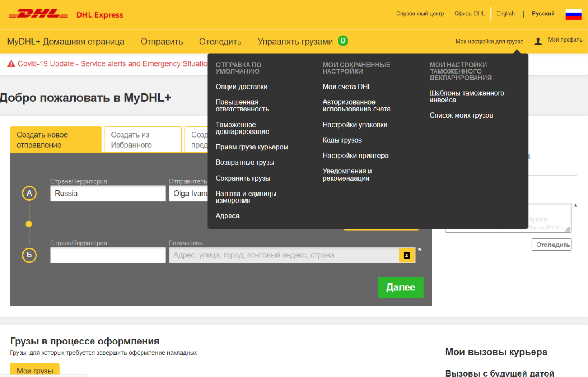Click the recipient address input field

click(x=283, y=255)
